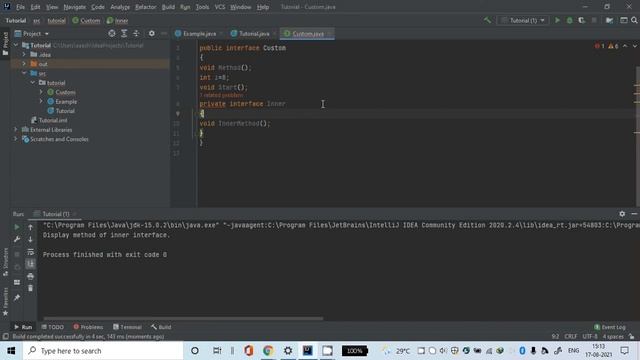640x360 pixels.
Task: Open Google Chrome from the taskbar
Action: 268,351
